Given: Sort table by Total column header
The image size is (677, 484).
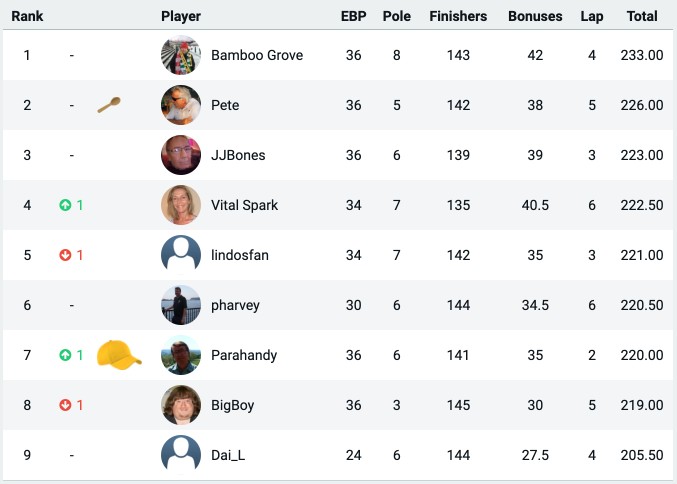Looking at the screenshot, I should pos(642,16).
